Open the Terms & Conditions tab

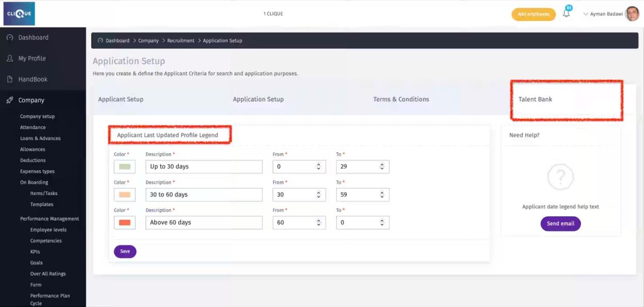[401, 99]
